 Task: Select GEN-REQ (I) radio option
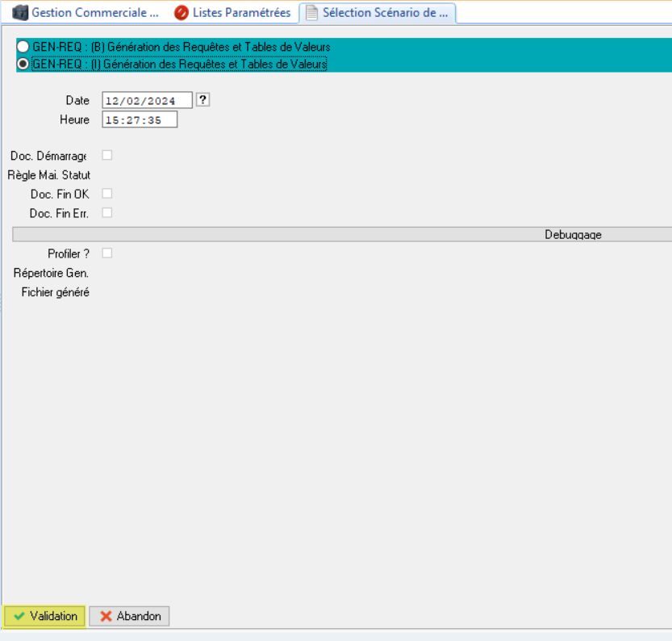pos(23,64)
